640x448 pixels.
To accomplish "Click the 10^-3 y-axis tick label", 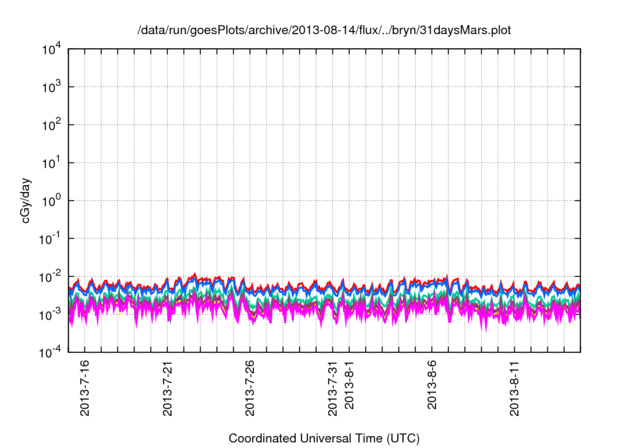I will [x=52, y=315].
